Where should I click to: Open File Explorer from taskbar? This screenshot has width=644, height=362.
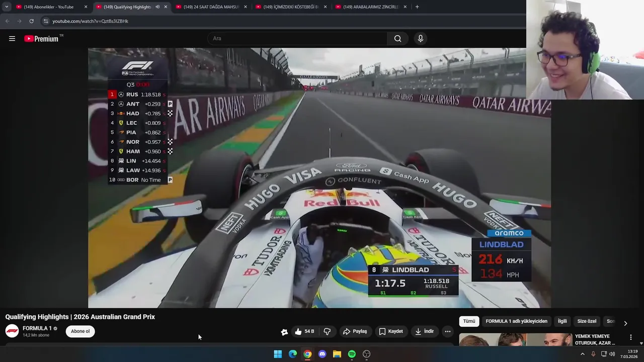[337, 354]
